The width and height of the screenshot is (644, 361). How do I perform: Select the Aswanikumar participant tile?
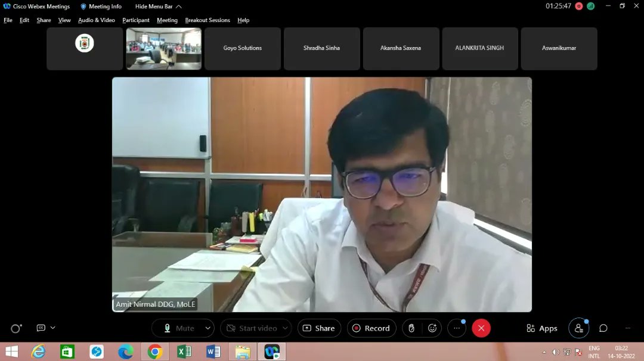tap(559, 48)
